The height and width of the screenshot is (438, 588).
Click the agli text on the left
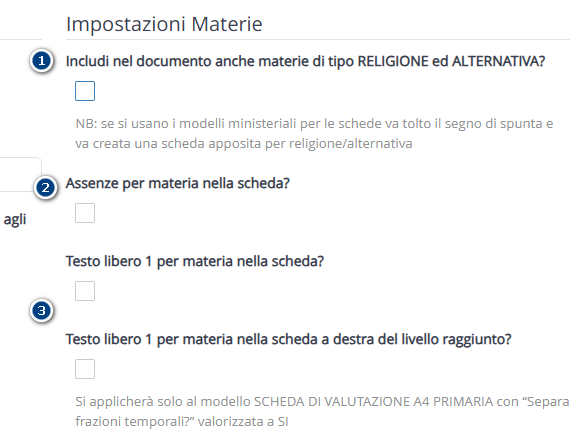pyautogui.click(x=15, y=220)
